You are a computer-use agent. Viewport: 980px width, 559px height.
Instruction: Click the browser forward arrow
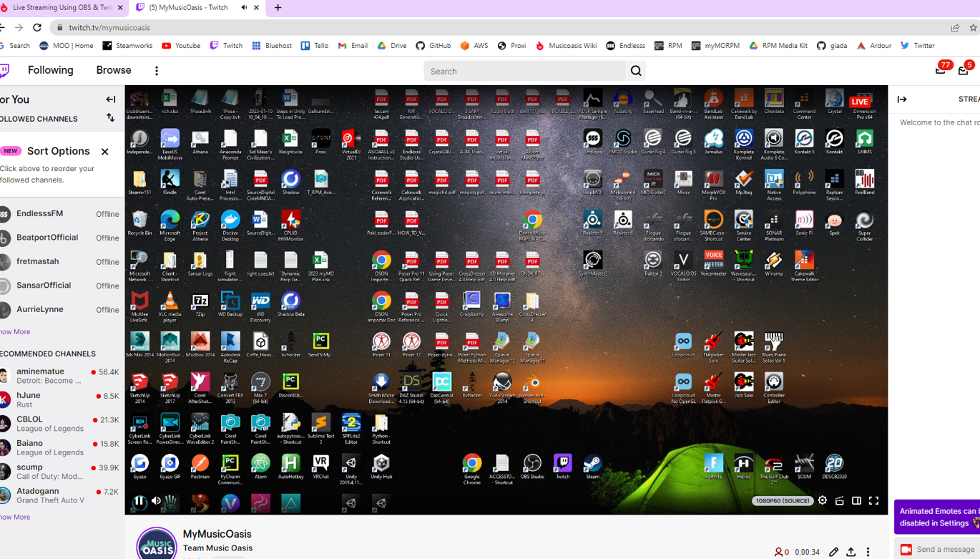click(x=19, y=27)
